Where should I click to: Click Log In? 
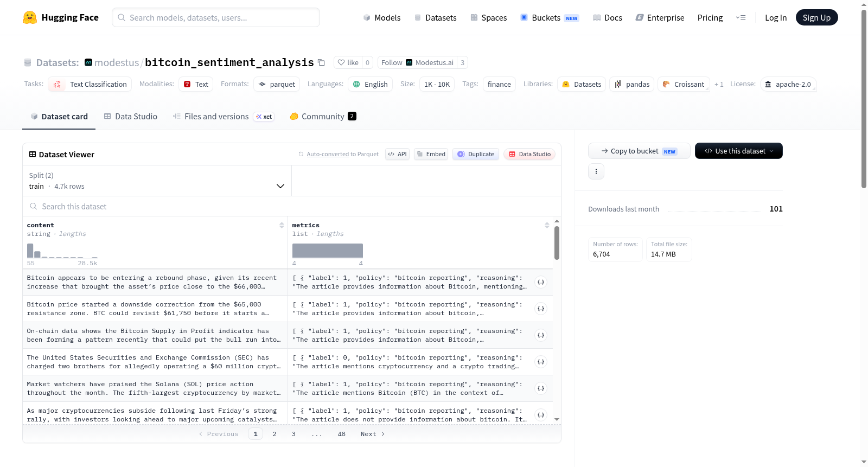[x=776, y=17]
